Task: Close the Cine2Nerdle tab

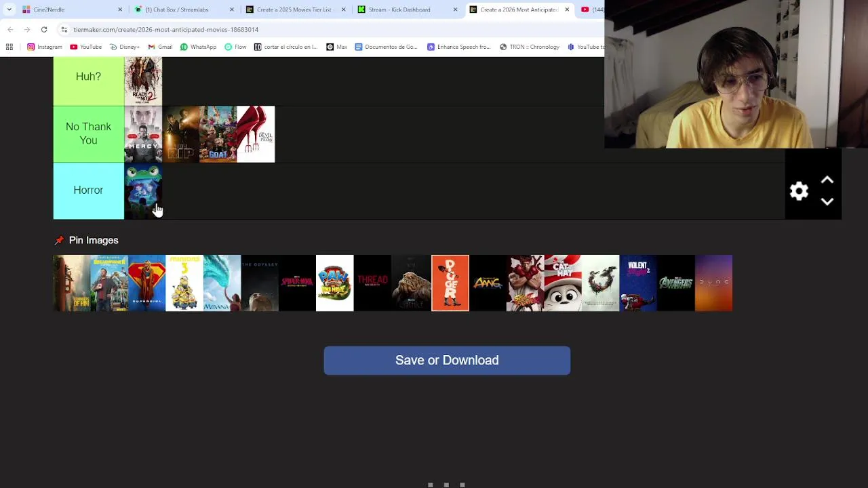Action: tap(120, 9)
